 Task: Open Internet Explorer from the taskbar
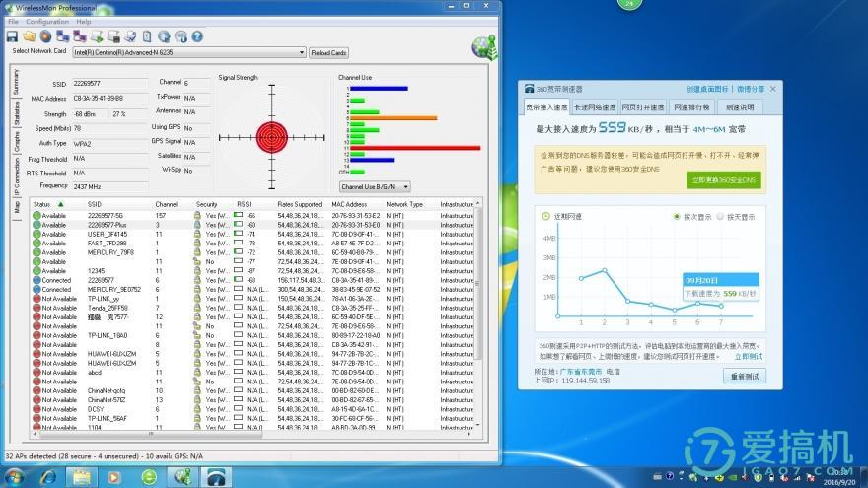pyautogui.click(x=48, y=477)
